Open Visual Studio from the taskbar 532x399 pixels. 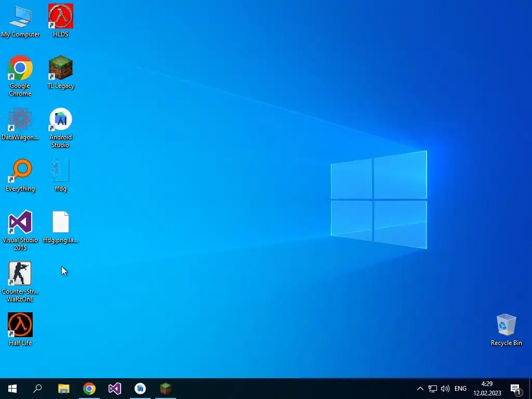[115, 389]
